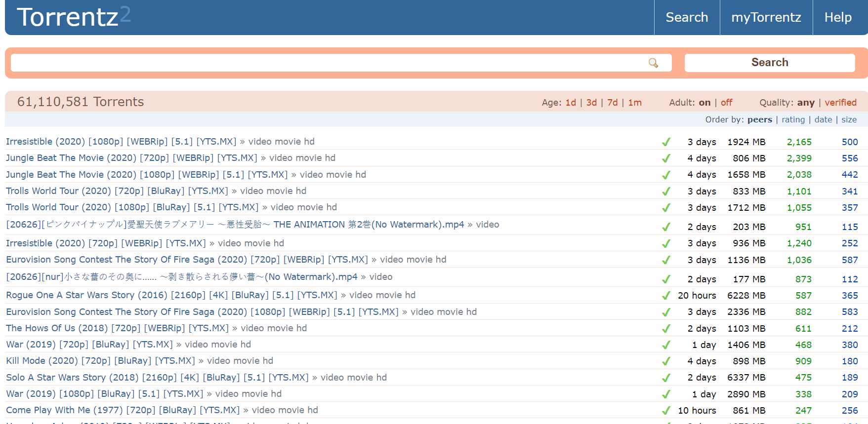Open the myTorrentz menu item
868x424 pixels.
click(766, 17)
